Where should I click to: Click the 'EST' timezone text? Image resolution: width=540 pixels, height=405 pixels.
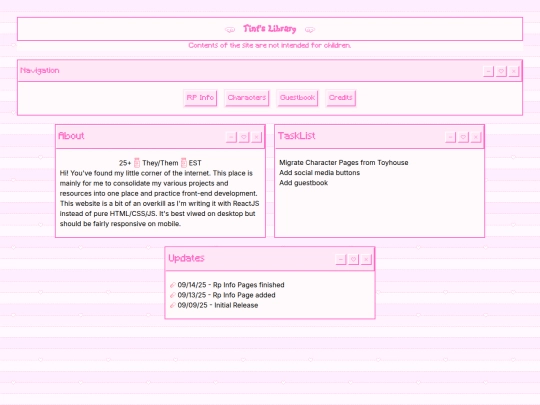click(x=195, y=163)
